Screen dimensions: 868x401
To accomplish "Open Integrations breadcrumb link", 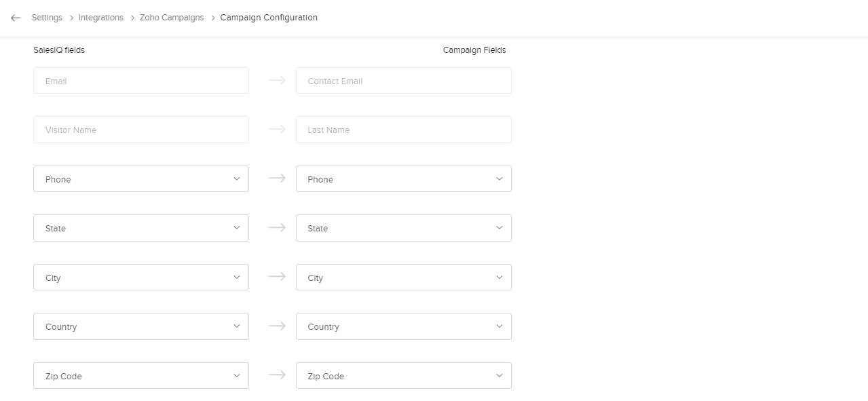I will point(101,18).
